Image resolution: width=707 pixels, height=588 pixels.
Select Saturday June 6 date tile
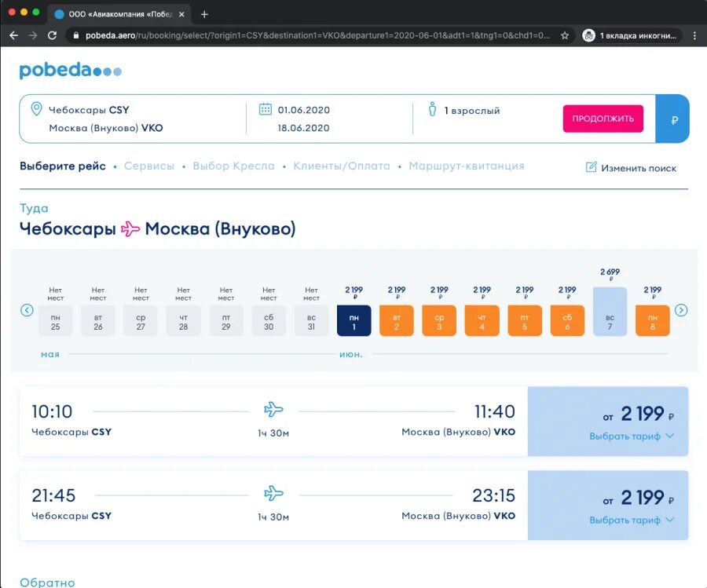coord(567,321)
